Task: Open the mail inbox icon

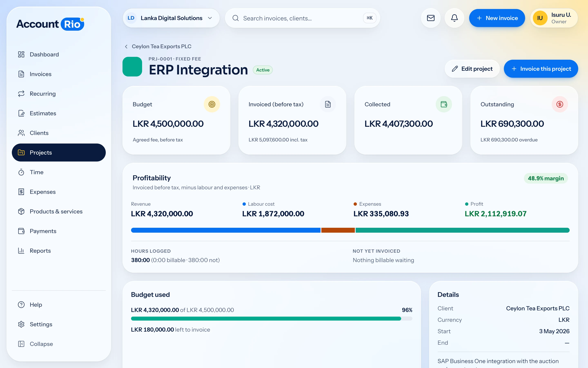Action: pos(431,18)
